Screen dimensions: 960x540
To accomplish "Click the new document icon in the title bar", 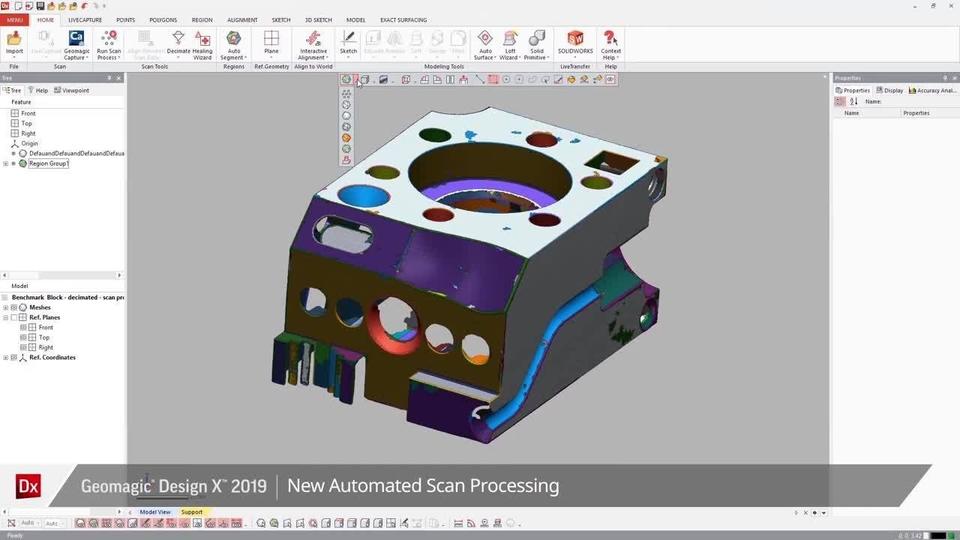I will tap(18, 6).
